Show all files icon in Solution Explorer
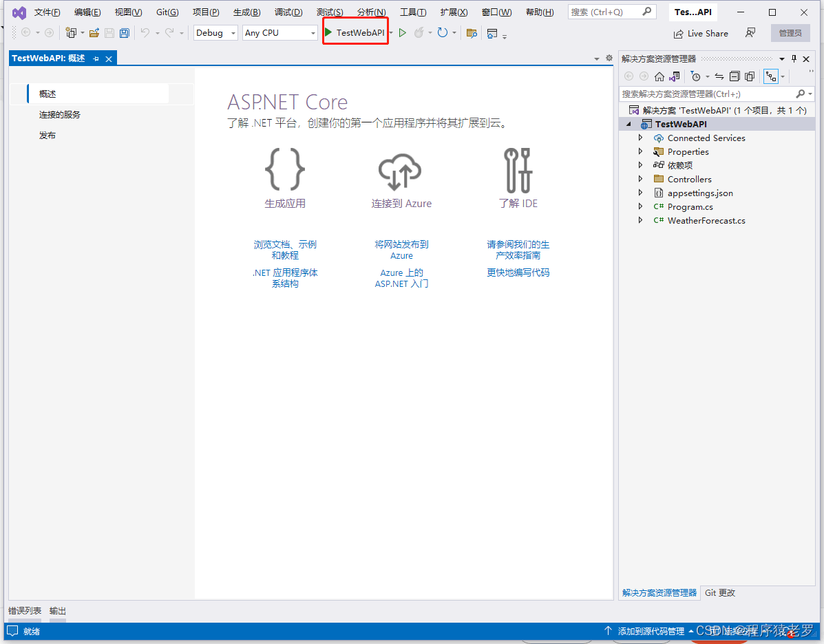Image resolution: width=824 pixels, height=644 pixels. tap(750, 76)
